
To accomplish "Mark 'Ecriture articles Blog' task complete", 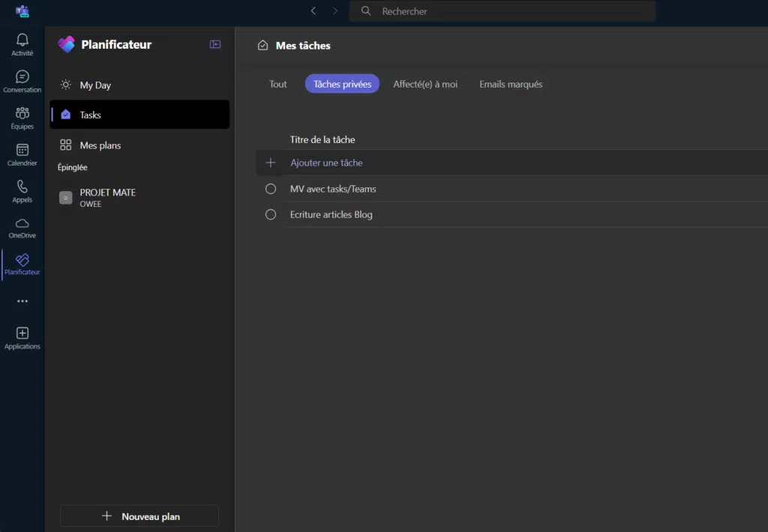I will [x=271, y=214].
